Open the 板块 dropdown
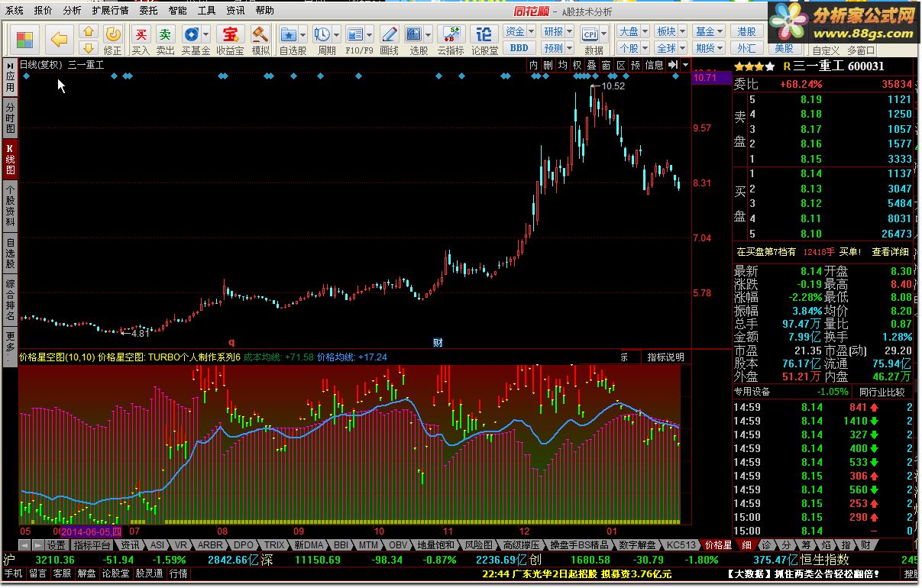The image size is (922, 588). 671,31
